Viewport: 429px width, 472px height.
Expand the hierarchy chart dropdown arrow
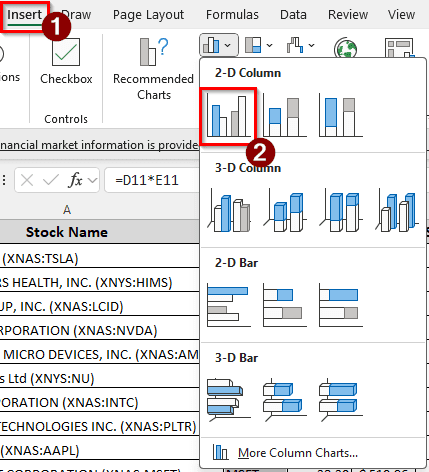point(269,45)
